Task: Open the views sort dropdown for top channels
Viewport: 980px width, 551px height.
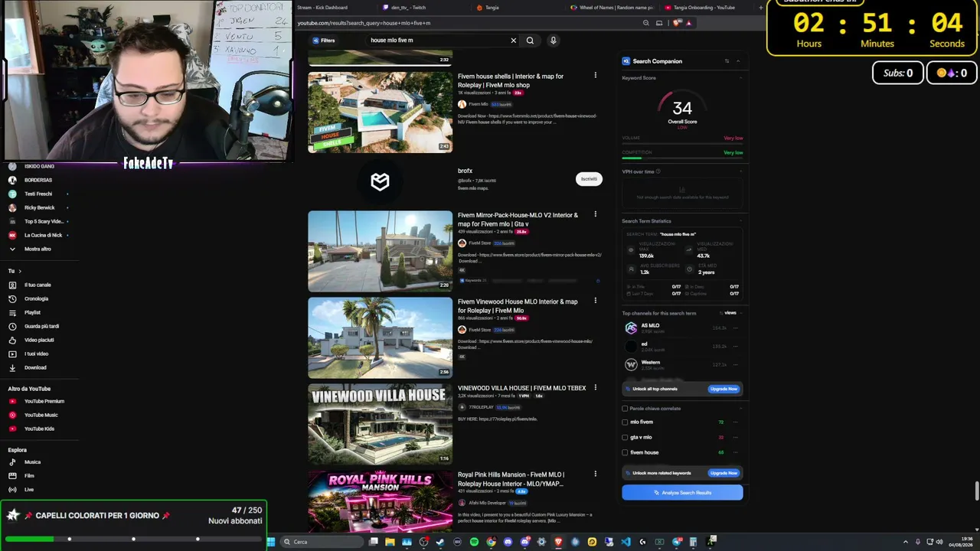Action: 729,313
